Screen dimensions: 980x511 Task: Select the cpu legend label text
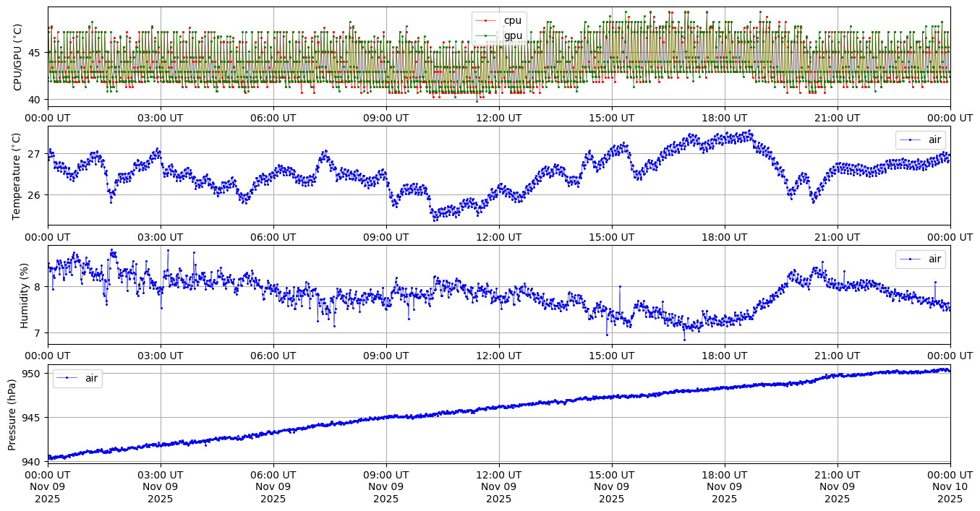512,21
